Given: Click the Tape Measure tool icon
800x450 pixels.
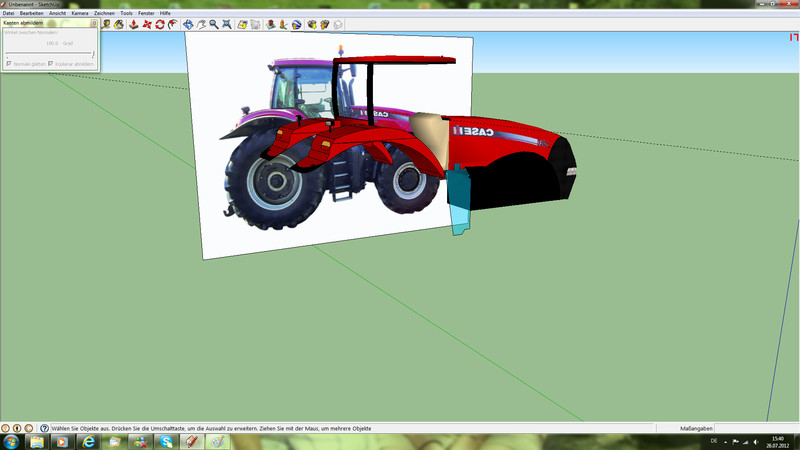Looking at the screenshot, I should coord(106,24).
